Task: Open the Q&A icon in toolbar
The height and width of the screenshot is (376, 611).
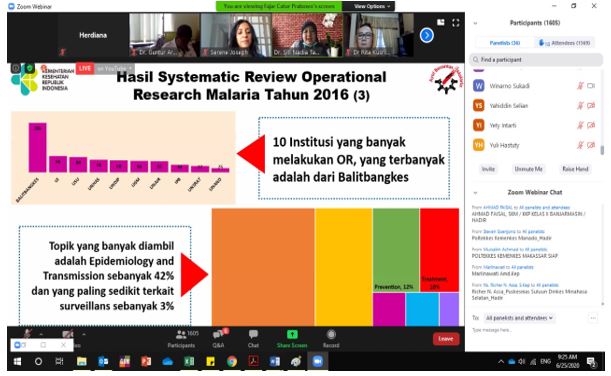Action: click(219, 334)
